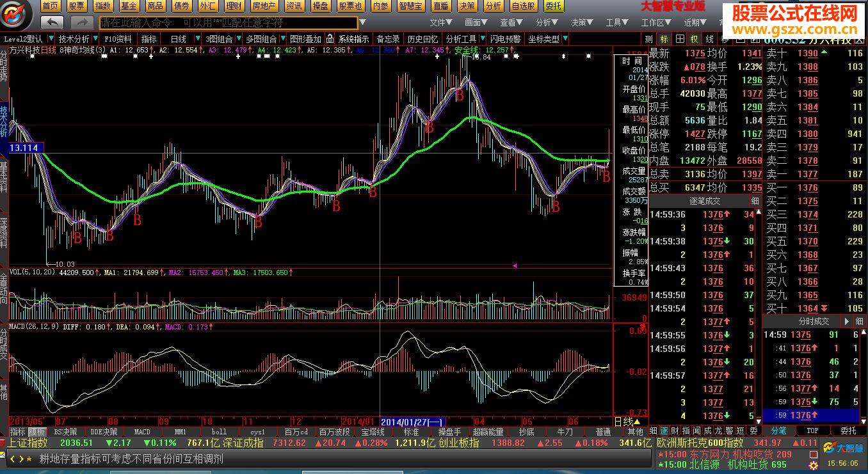Open the 文件 dropdown menu

click(x=440, y=22)
